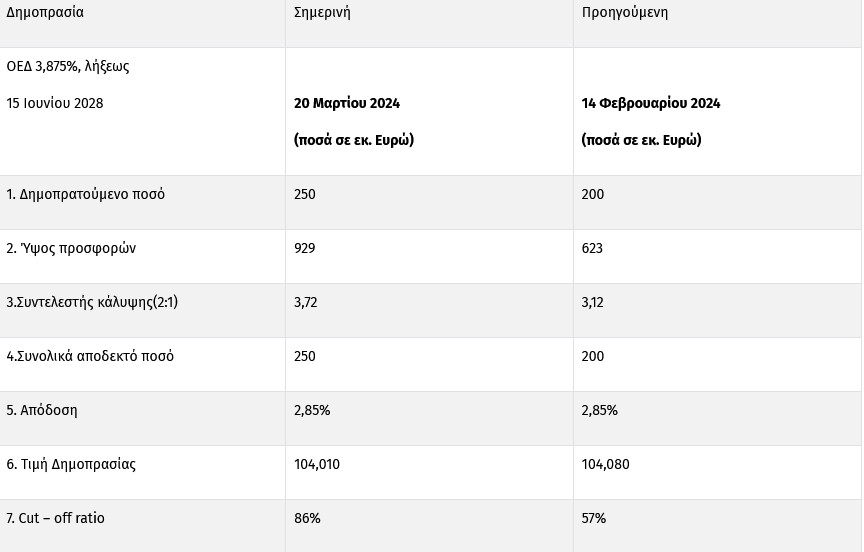Select the coverage ratio value 3,72

(305, 302)
